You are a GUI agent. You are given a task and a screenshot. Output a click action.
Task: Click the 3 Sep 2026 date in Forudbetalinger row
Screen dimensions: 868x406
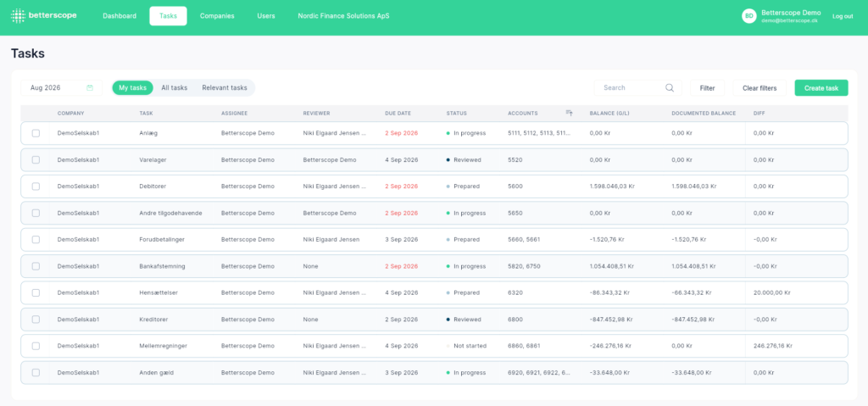[x=401, y=239]
